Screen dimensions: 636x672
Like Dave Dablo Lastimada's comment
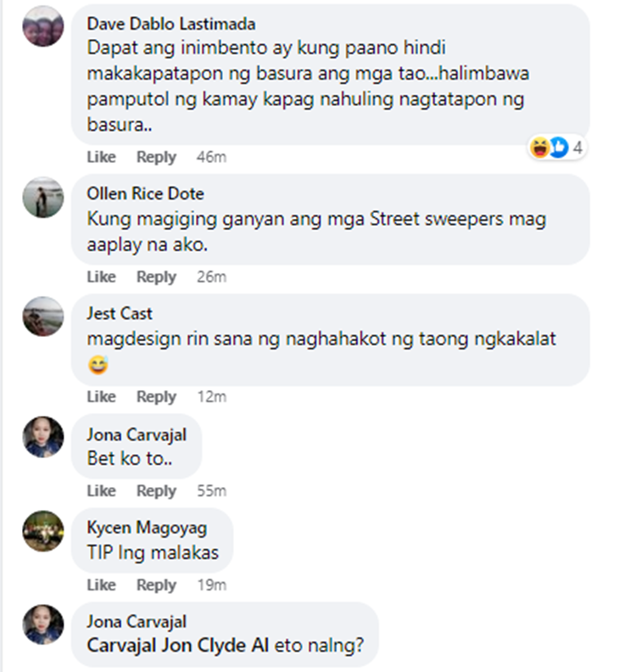point(102,157)
